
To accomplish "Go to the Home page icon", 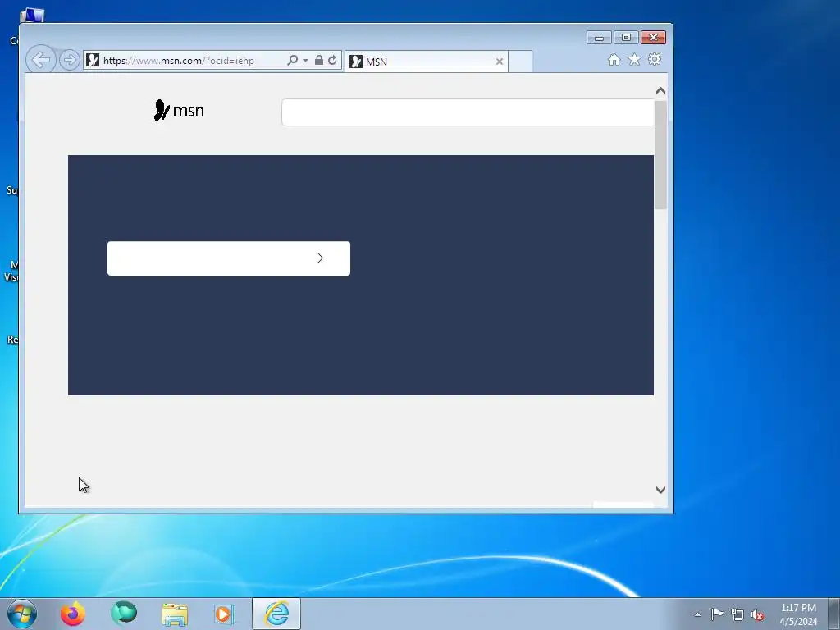I will pos(614,59).
